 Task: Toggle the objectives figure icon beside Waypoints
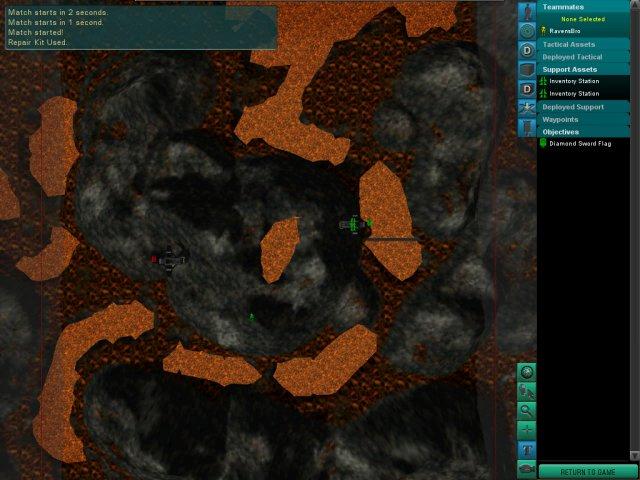click(527, 127)
